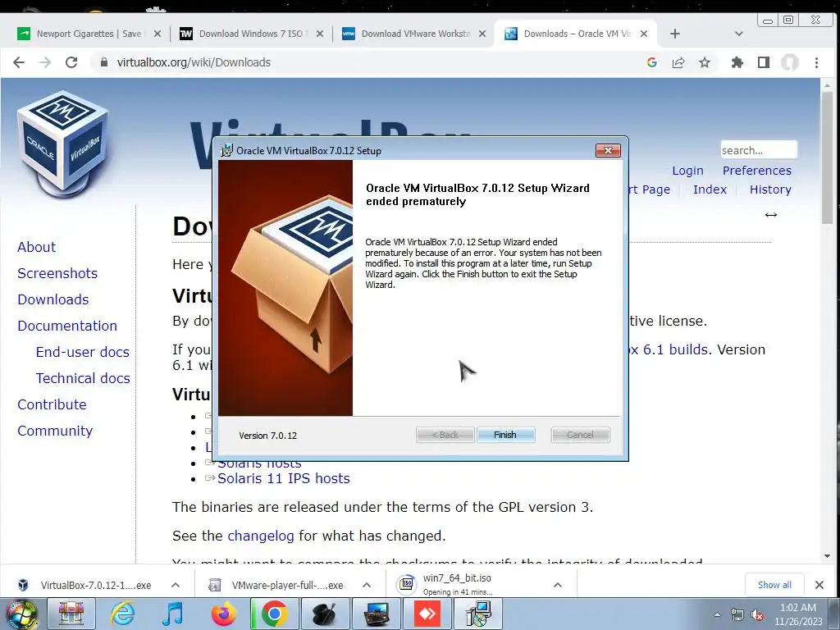840x630 pixels.
Task: Open Community in the sidebar
Action: pyautogui.click(x=55, y=431)
